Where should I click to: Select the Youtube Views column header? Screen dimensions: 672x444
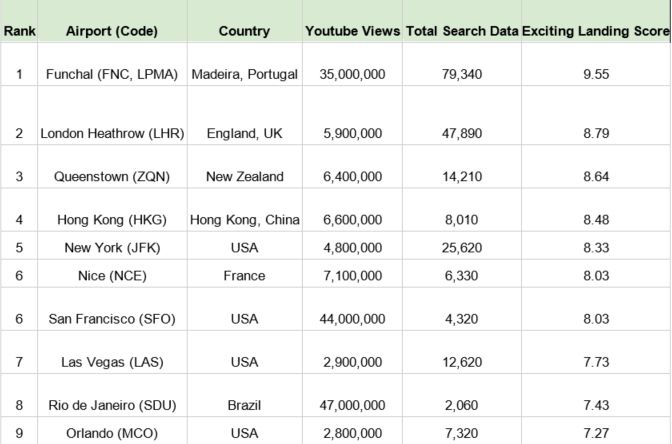[x=352, y=31]
